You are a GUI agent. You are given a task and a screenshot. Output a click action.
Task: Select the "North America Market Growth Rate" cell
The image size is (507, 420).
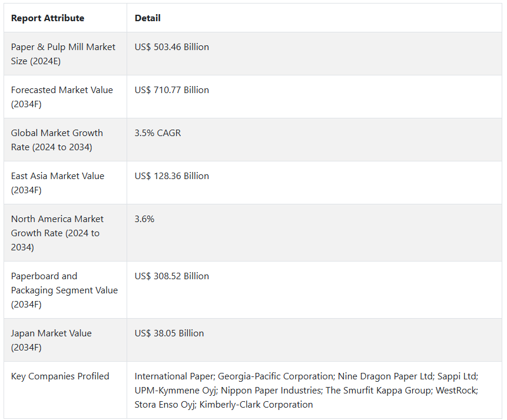coord(57,233)
